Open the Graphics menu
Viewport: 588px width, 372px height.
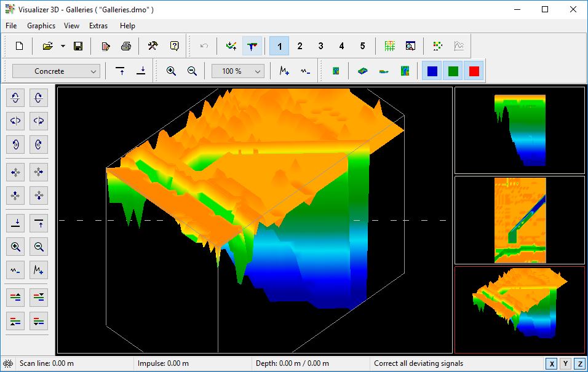[x=41, y=26]
